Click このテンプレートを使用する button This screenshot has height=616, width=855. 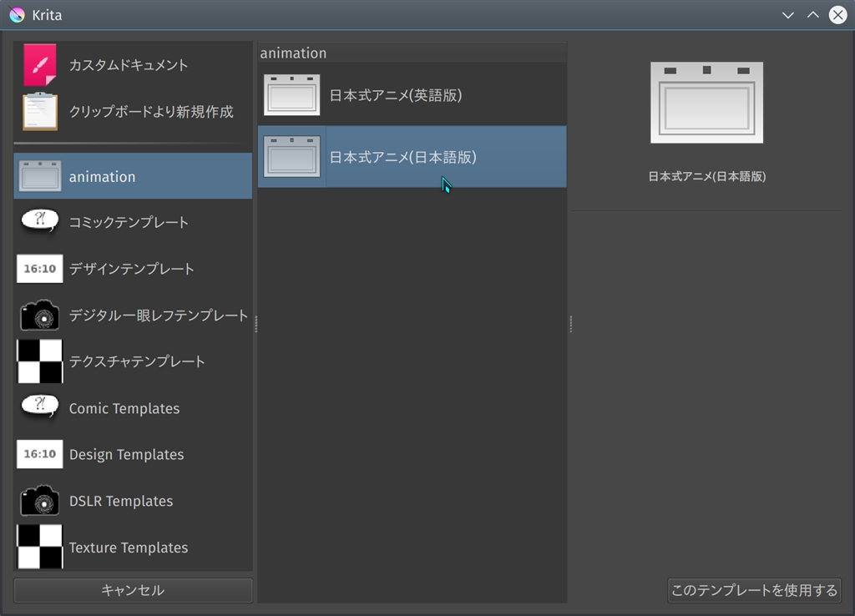tap(754, 590)
